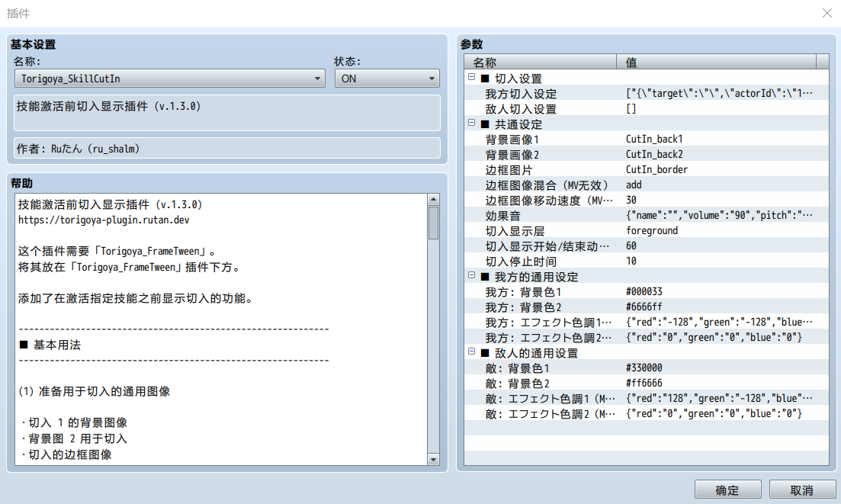Screen dimensions: 841x504
Task: Click the #ff6666 color value
Action: pyautogui.click(x=644, y=384)
